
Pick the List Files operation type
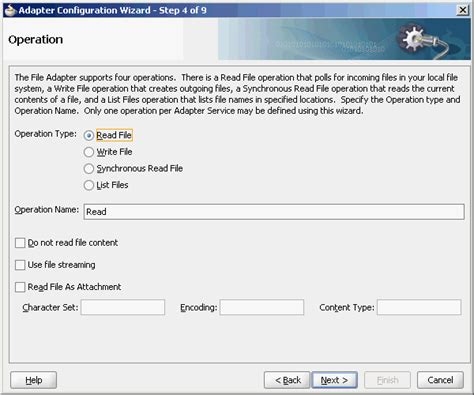[x=89, y=185]
